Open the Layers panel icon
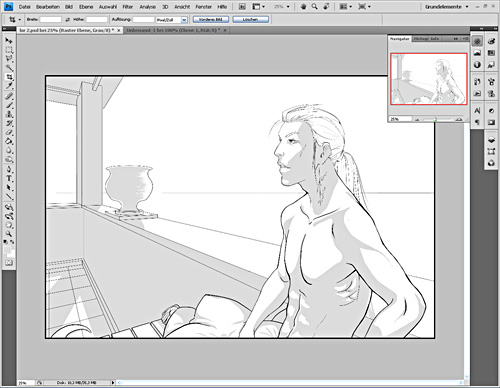The width and height of the screenshot is (500, 388). (491, 140)
